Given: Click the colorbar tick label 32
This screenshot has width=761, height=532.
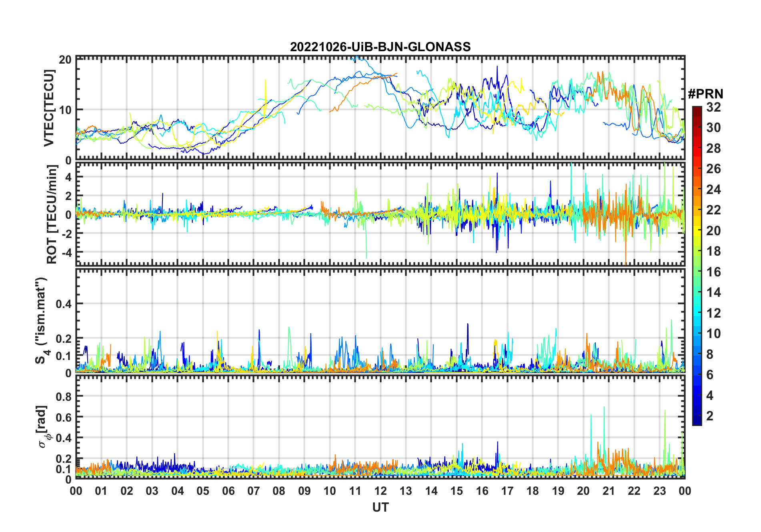Looking at the screenshot, I should (x=713, y=107).
